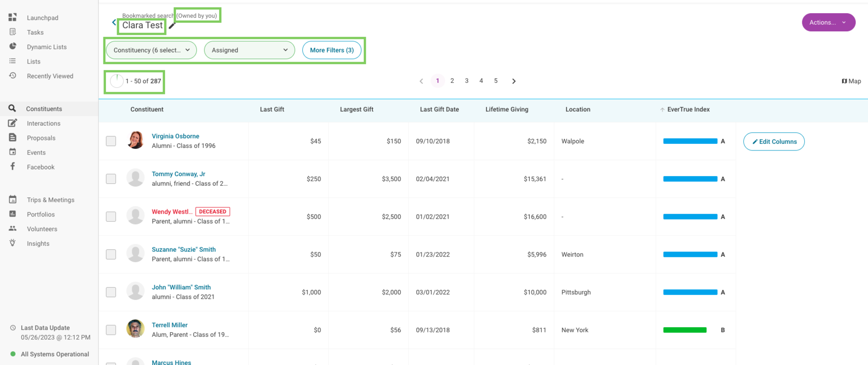868x365 pixels.
Task: Click the 09/10/2018 last gift date
Action: tap(432, 141)
